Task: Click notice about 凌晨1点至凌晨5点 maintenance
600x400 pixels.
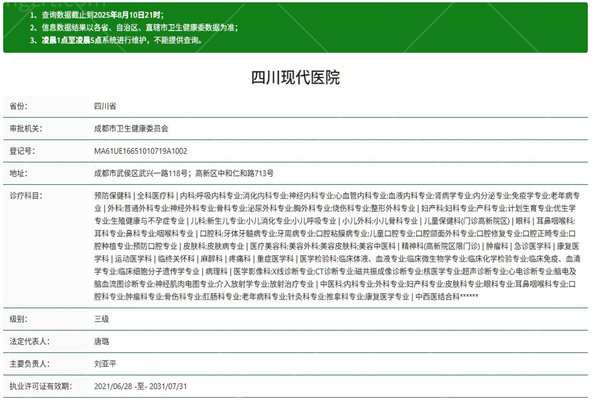Action: [116, 40]
